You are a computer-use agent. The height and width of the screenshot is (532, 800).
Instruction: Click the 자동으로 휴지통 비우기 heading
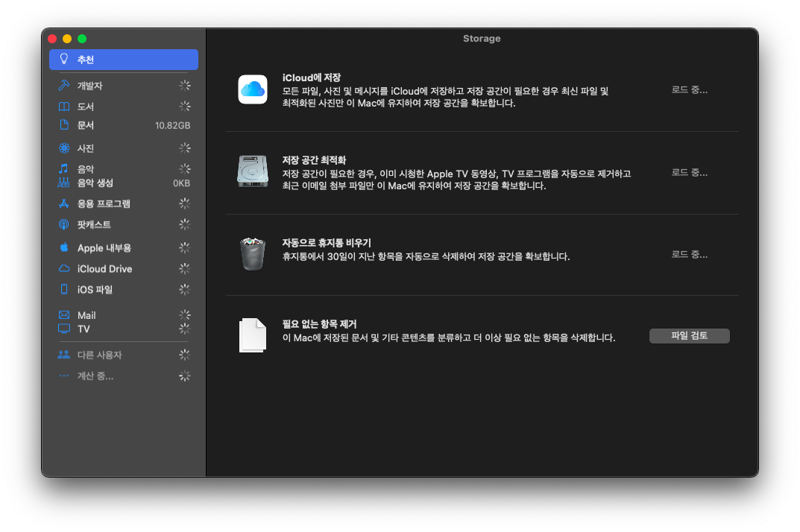(327, 243)
